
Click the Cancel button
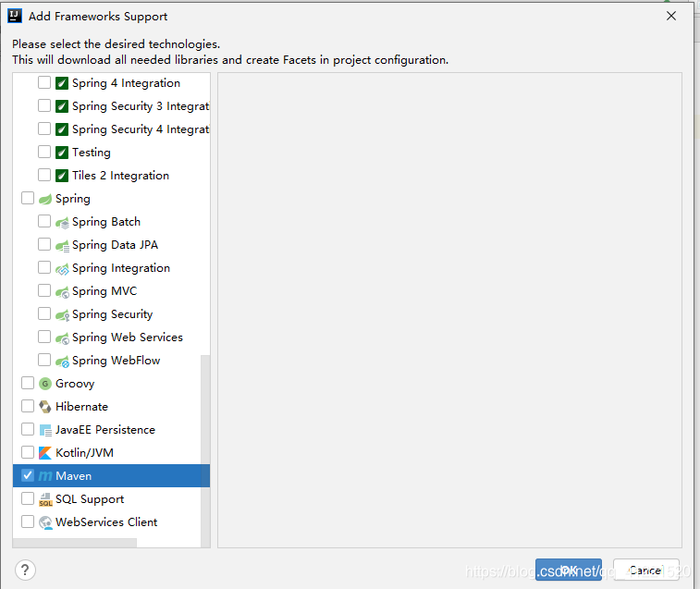(x=646, y=570)
